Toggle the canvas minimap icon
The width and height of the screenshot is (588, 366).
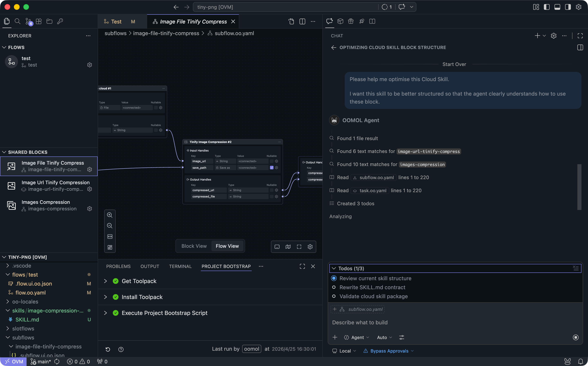pyautogui.click(x=288, y=247)
